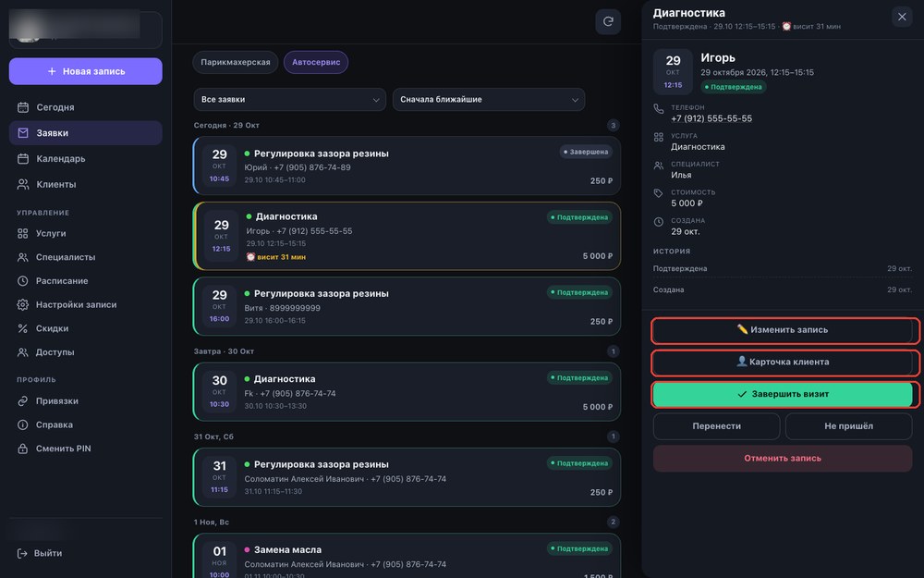This screenshot has width=924, height=578.
Task: Mark the client as Не пришёл
Action: [x=848, y=426]
